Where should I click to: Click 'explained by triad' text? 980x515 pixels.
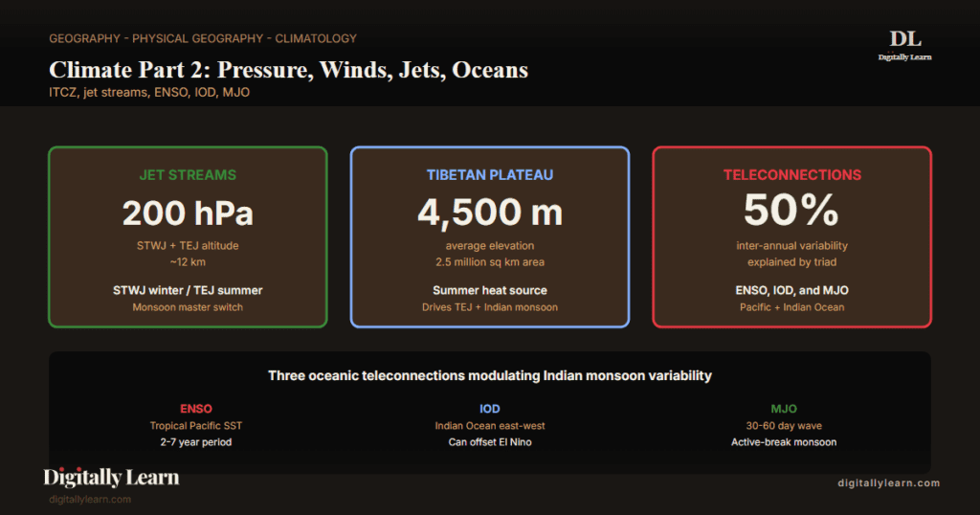pyautogui.click(x=791, y=262)
